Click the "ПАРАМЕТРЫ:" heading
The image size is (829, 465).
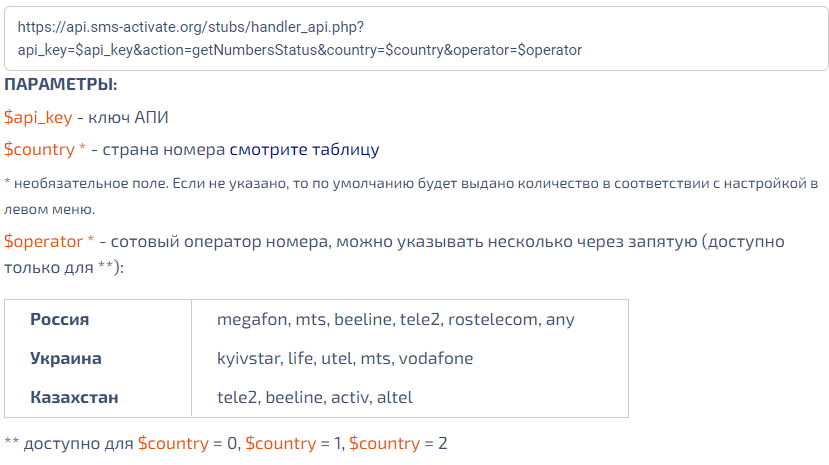(61, 84)
